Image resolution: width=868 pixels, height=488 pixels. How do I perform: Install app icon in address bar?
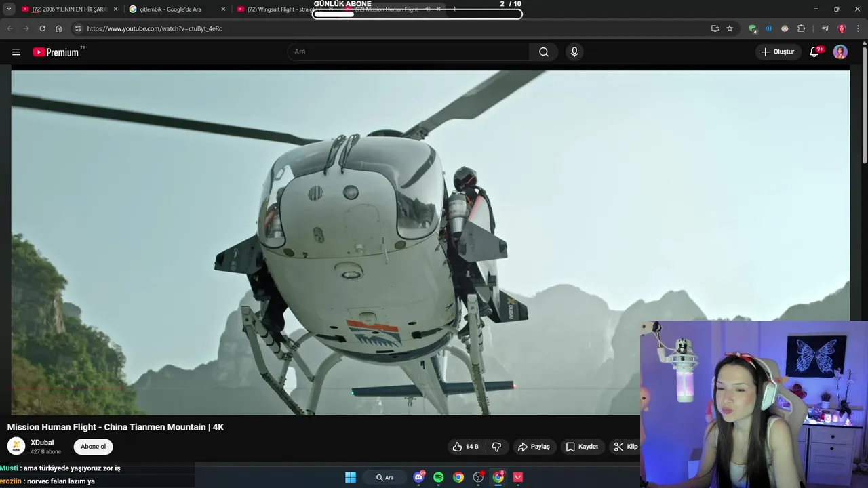[x=715, y=28]
